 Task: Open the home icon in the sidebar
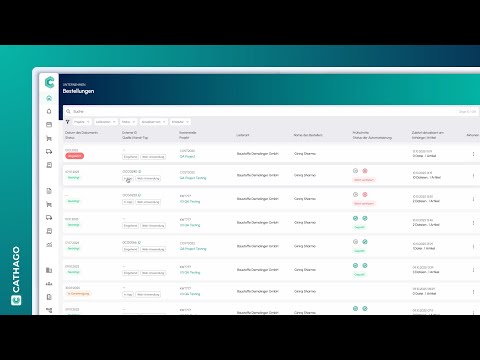[49, 98]
